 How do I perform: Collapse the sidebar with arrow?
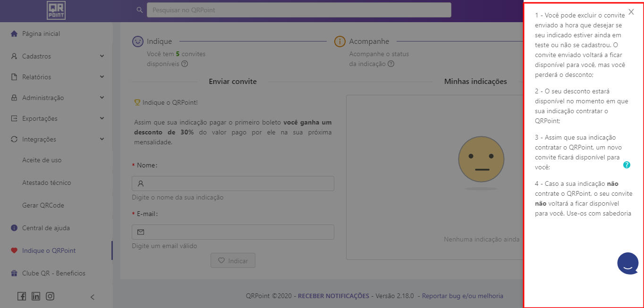(x=93, y=297)
